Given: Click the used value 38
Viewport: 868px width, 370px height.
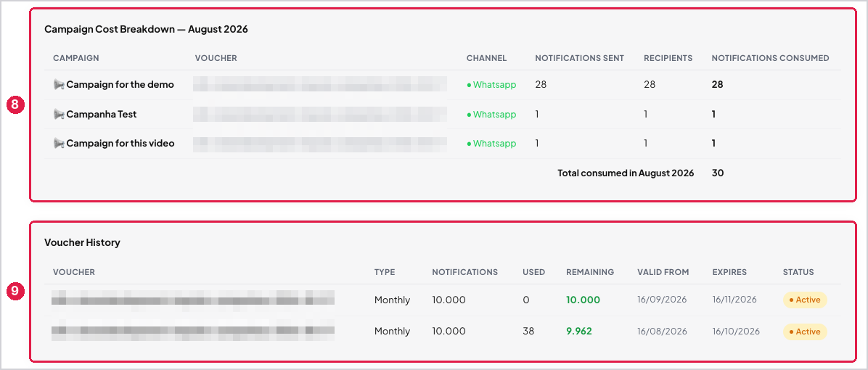Looking at the screenshot, I should pyautogui.click(x=528, y=332).
